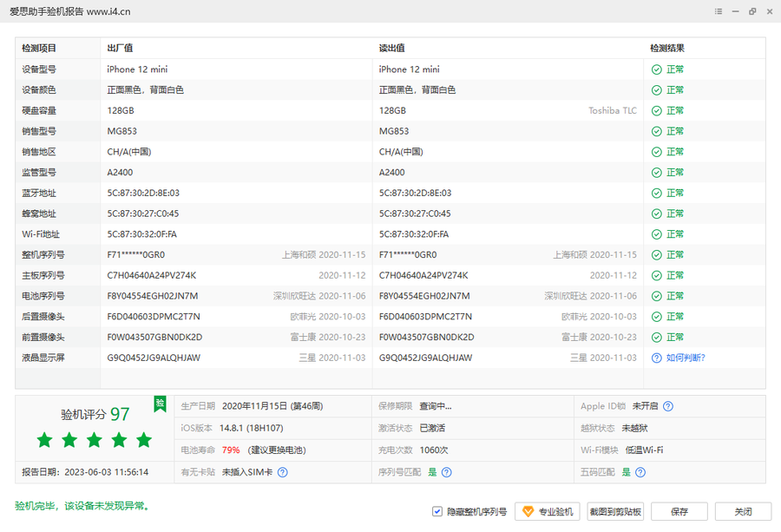
Task: Click the green check icon in 设备颜色 row
Action: point(657,90)
